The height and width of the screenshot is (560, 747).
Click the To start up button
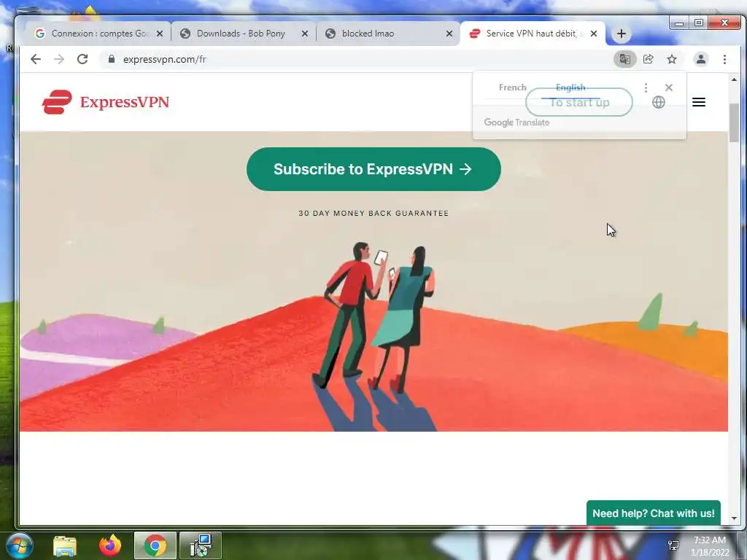click(579, 102)
